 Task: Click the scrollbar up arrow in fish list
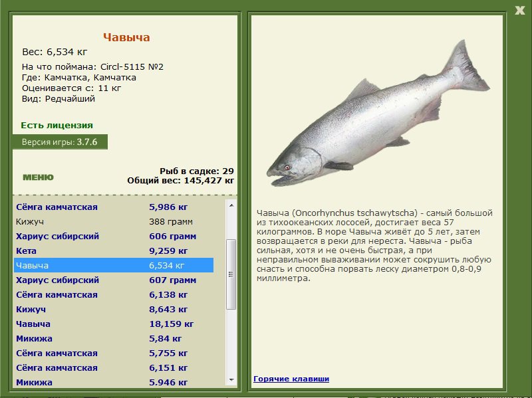pos(231,205)
